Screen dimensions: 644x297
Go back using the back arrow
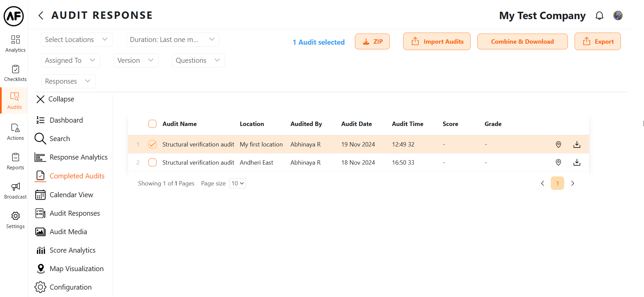[x=41, y=15]
